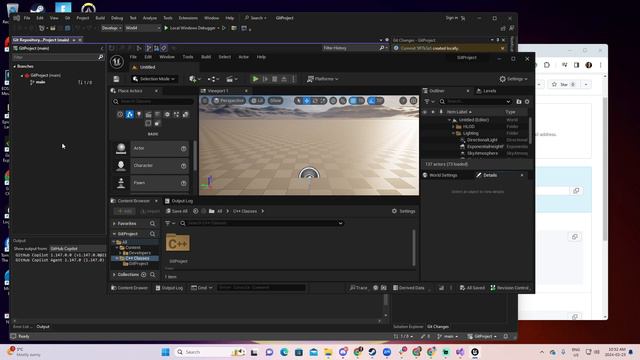Image resolution: width=640 pixels, height=360 pixels.
Task: Open the C++ GitProject folder thumbnail
Action: coord(178,244)
